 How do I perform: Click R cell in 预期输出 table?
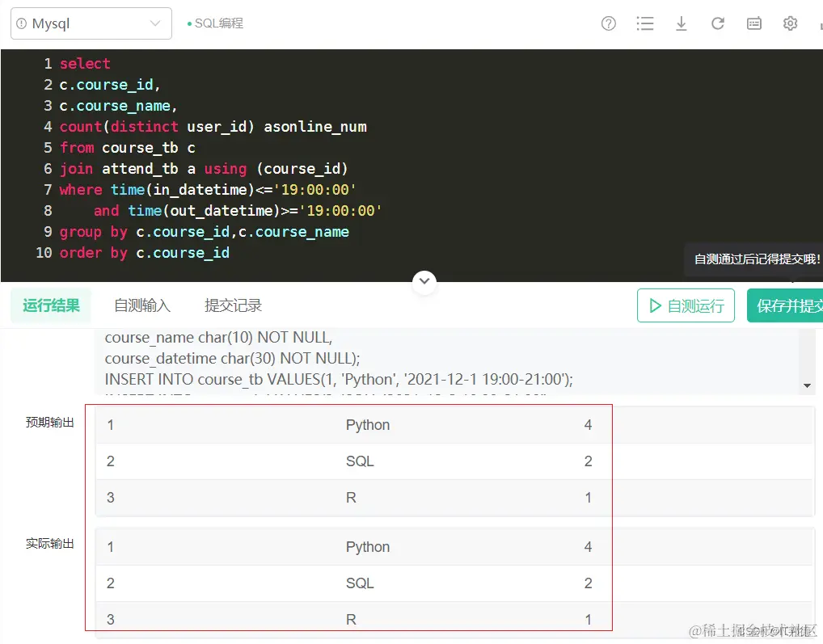click(x=351, y=498)
